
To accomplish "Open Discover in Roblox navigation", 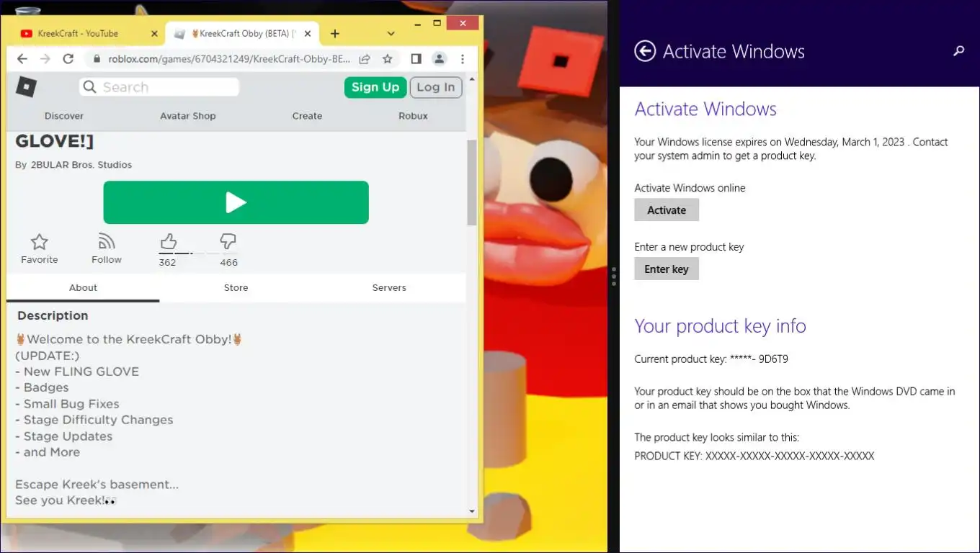I will pos(64,116).
